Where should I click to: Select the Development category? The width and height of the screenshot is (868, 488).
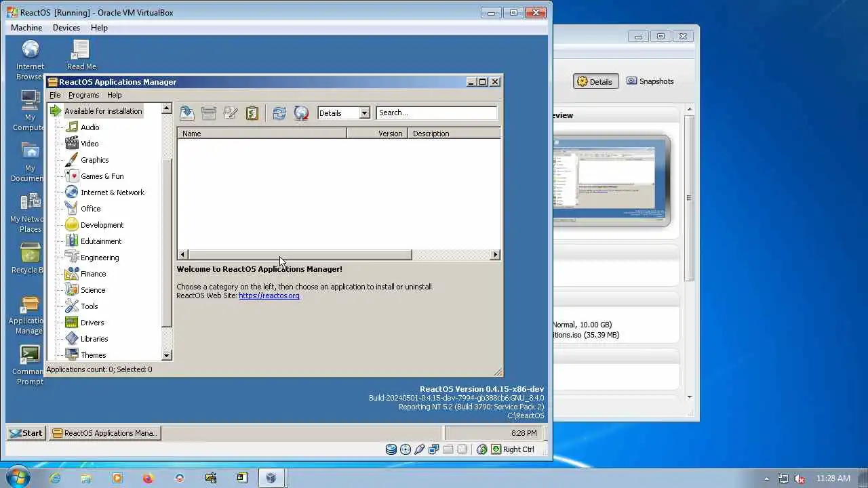(x=102, y=225)
